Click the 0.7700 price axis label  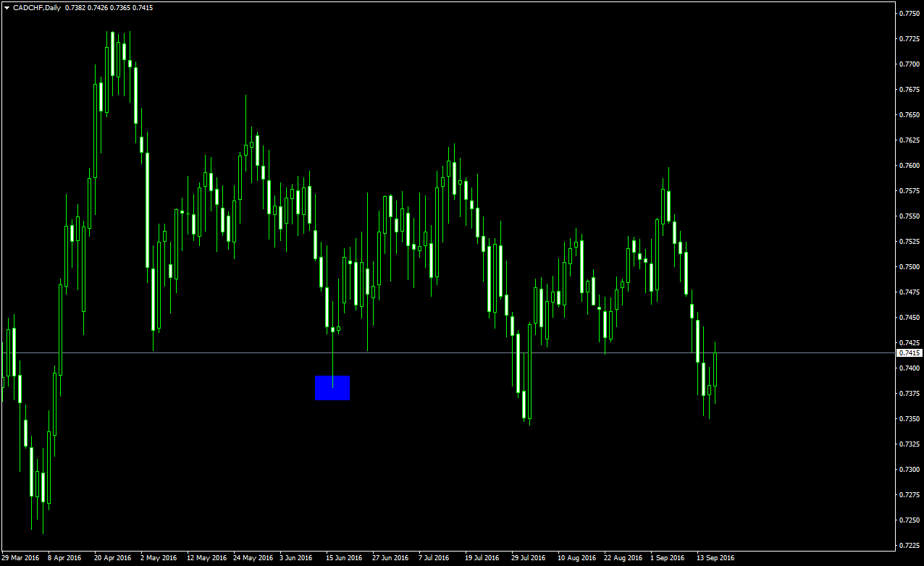tap(910, 64)
